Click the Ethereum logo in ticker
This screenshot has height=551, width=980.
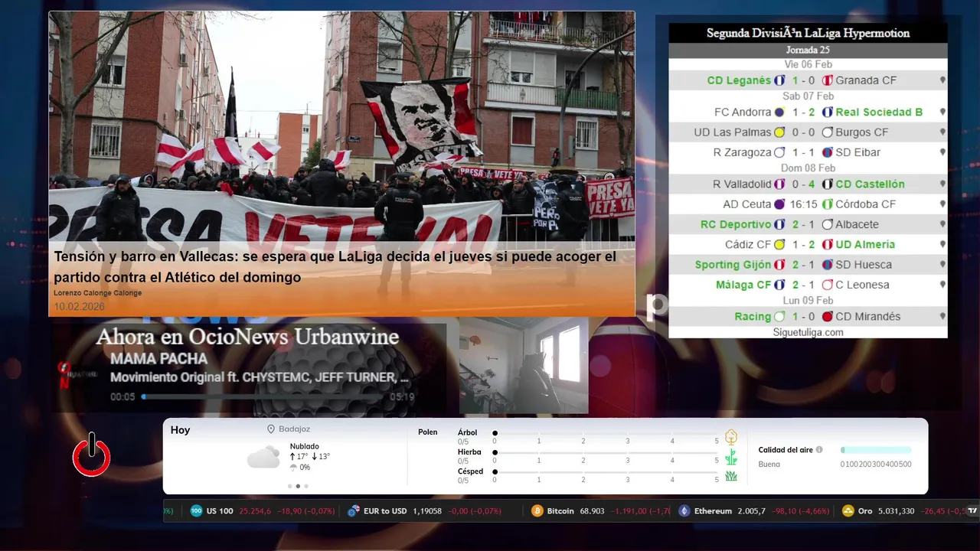[684, 510]
